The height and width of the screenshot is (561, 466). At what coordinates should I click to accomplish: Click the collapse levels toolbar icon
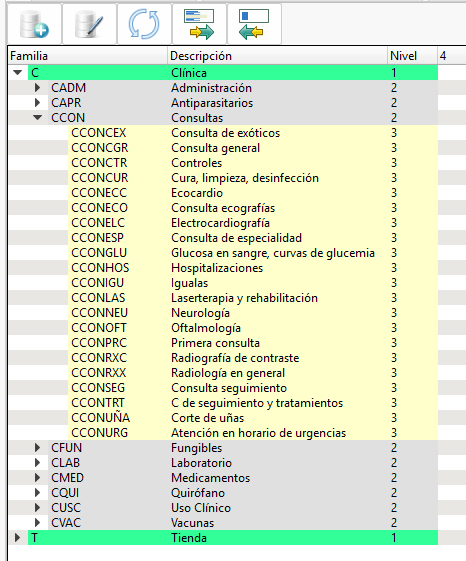click(x=254, y=24)
